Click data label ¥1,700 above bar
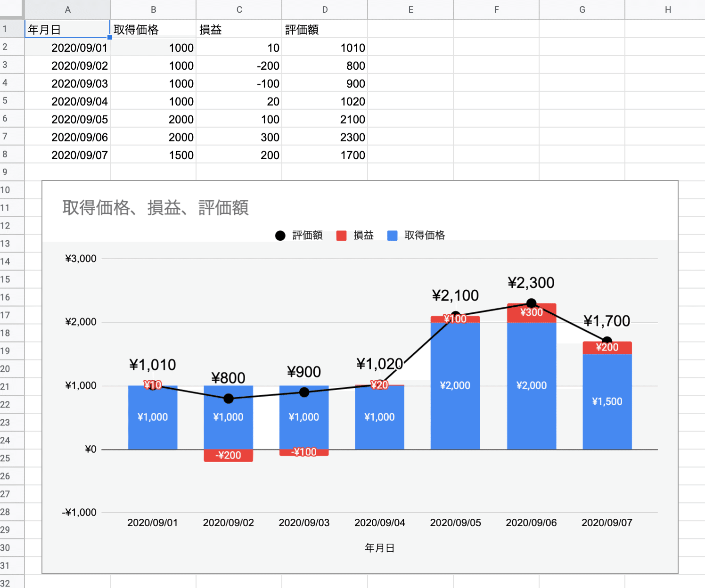The height and width of the screenshot is (588, 705). pyautogui.click(x=607, y=321)
